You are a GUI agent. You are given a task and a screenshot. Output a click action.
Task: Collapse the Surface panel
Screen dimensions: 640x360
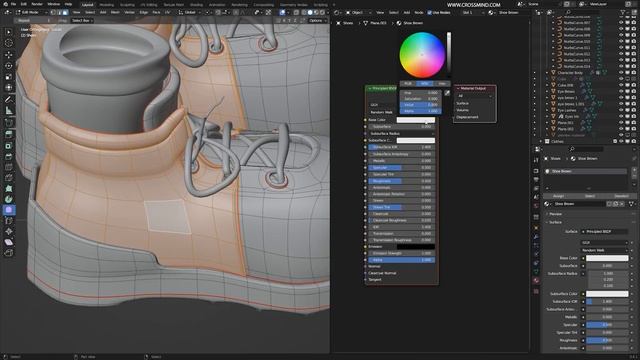pos(555,222)
